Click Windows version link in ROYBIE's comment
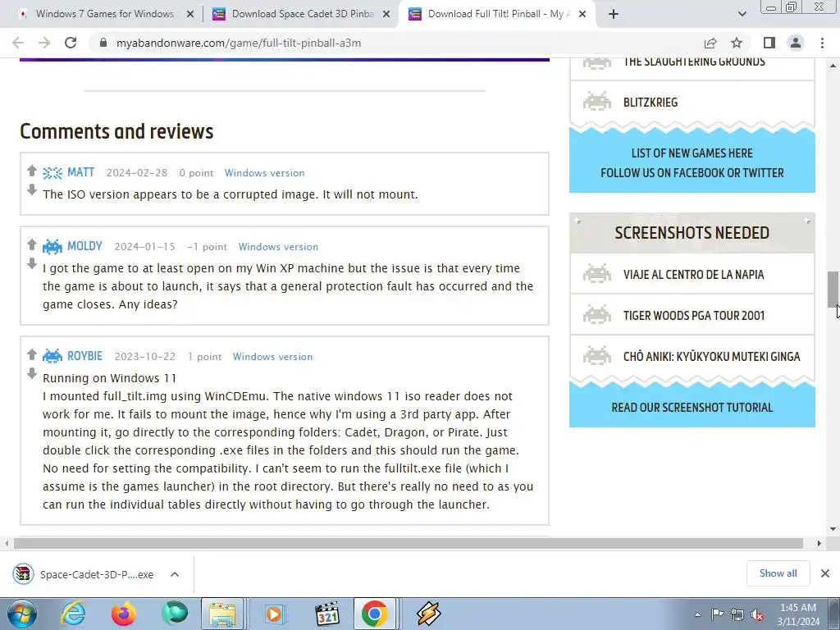Viewport: 840px width, 630px height. 272,356
